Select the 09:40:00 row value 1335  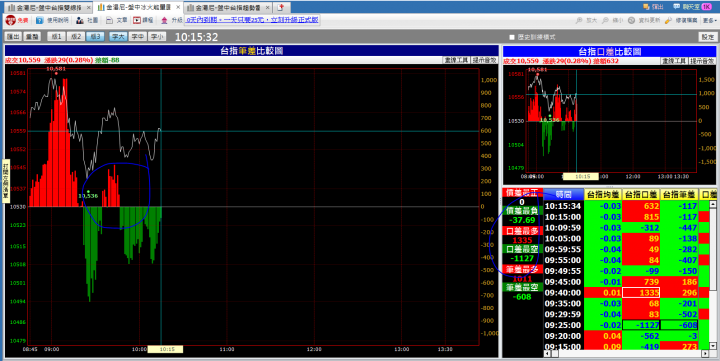point(641,293)
